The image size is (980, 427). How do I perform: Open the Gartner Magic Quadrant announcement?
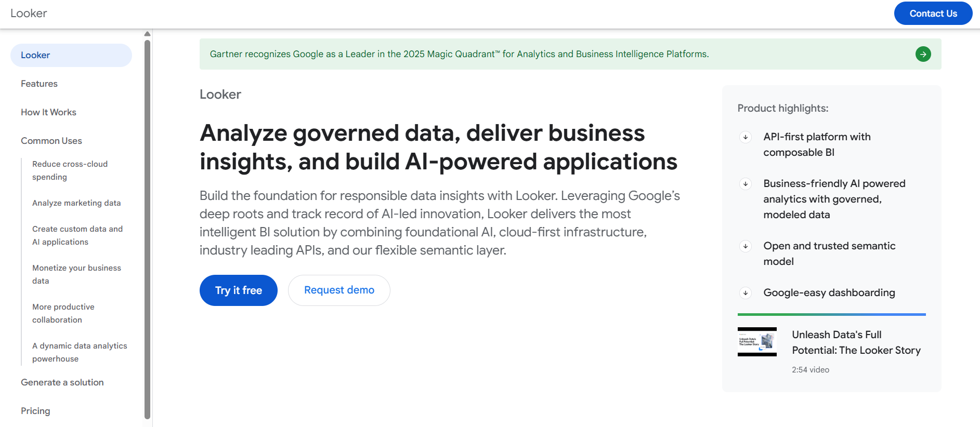point(459,54)
